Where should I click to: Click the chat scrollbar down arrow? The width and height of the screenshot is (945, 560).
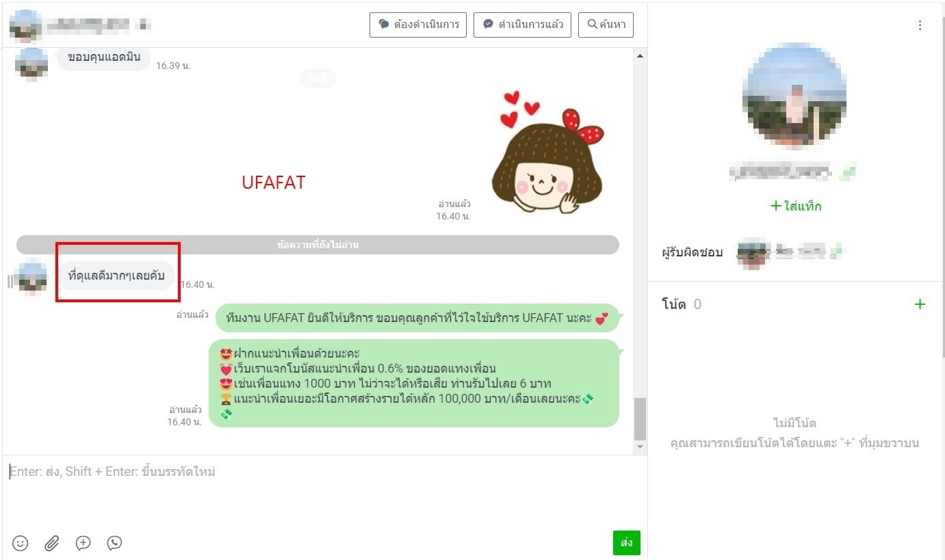[640, 446]
